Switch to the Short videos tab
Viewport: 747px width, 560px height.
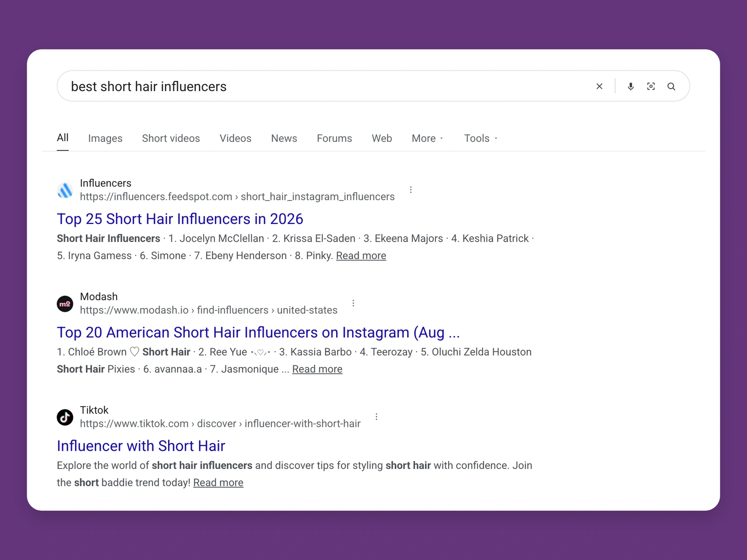pyautogui.click(x=171, y=138)
